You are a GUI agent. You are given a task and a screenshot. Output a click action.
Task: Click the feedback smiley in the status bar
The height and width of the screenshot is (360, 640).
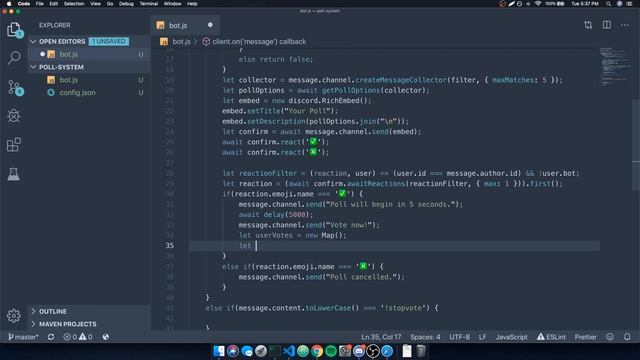[x=610, y=337]
